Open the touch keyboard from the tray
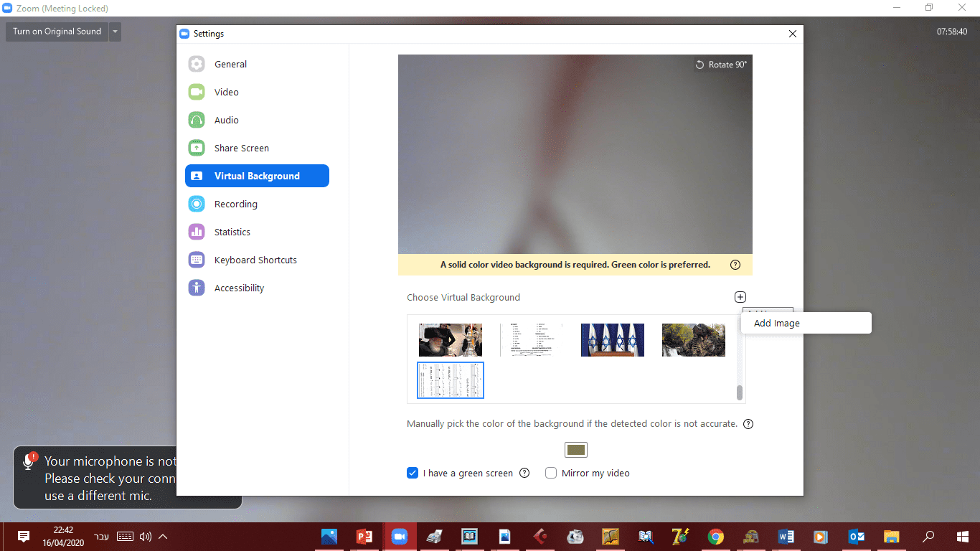This screenshot has width=980, height=551. (125, 537)
